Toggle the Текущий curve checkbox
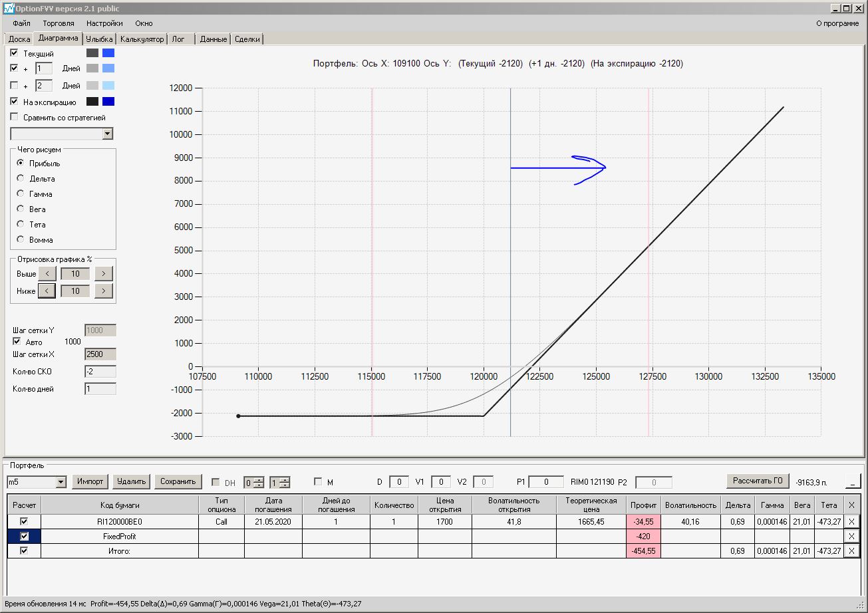Screen dimensions: 868x613 point(15,53)
